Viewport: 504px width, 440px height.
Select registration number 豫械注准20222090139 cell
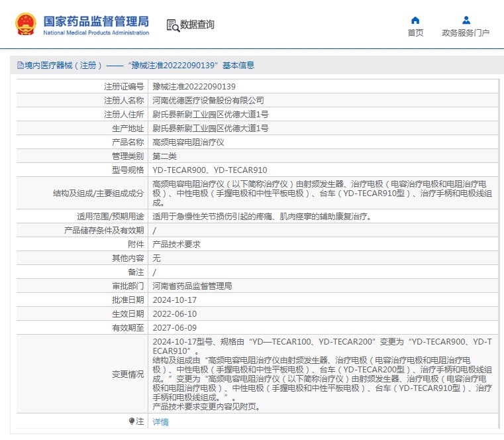coord(194,87)
